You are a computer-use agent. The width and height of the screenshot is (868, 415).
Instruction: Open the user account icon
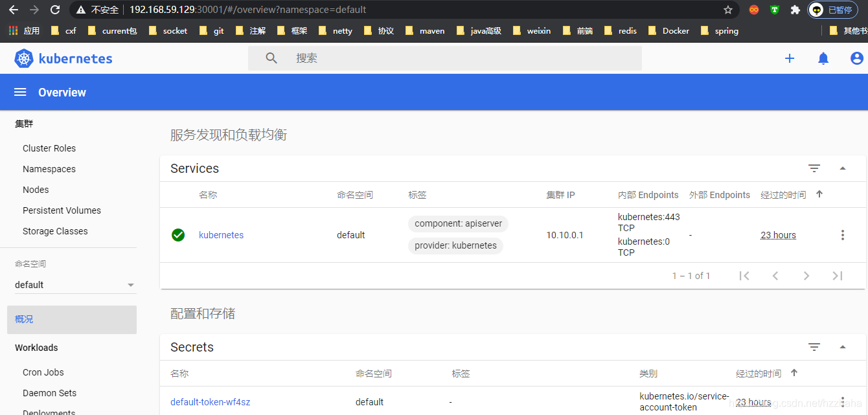[857, 58]
